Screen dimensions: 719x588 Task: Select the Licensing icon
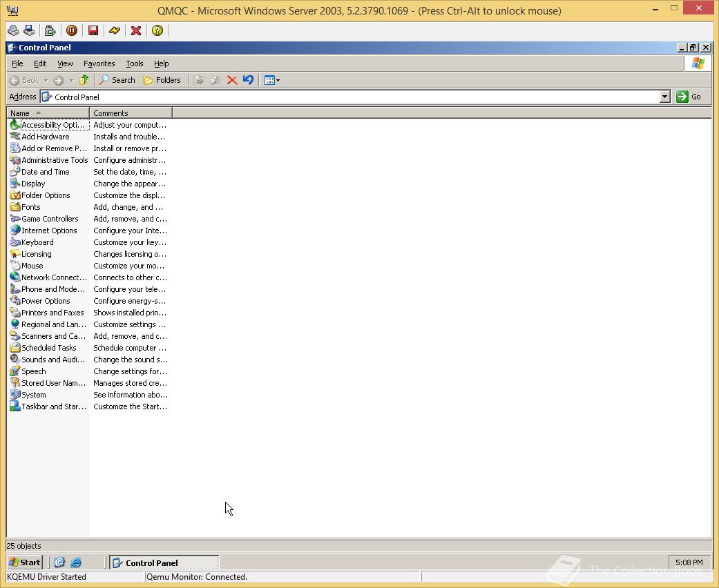tap(15, 254)
